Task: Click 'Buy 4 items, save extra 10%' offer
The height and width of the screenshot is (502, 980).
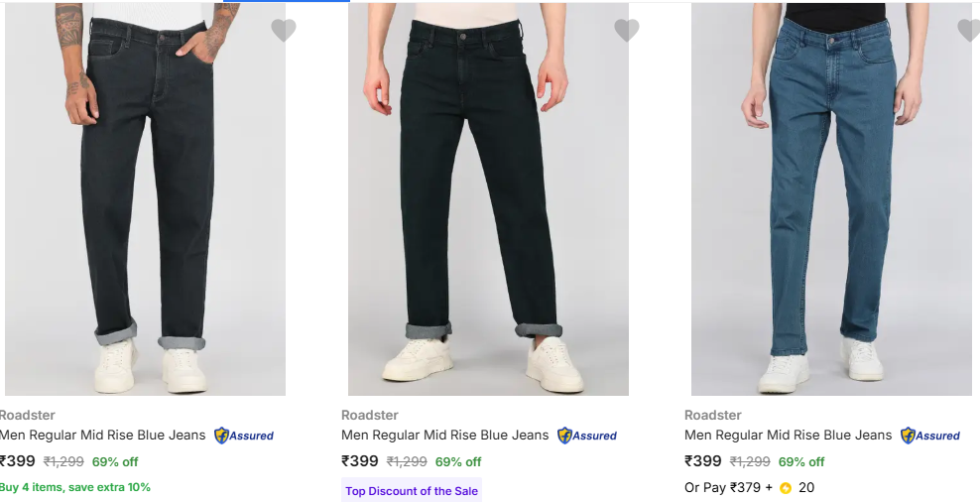Action: [75, 487]
